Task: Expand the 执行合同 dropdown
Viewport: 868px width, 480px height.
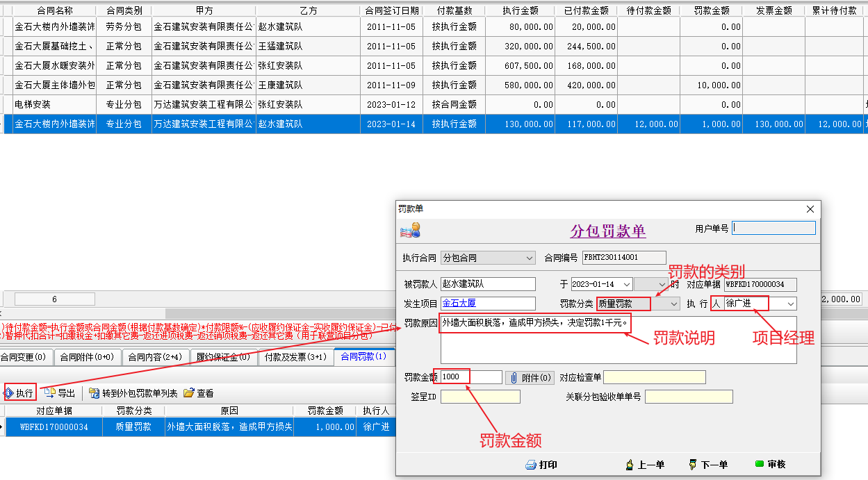Action: coord(530,258)
